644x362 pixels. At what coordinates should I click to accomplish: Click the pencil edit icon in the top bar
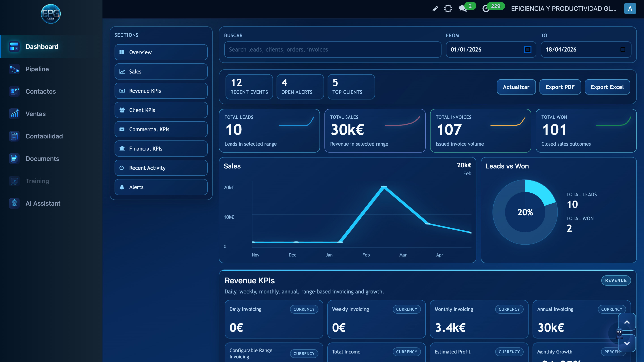tap(435, 9)
